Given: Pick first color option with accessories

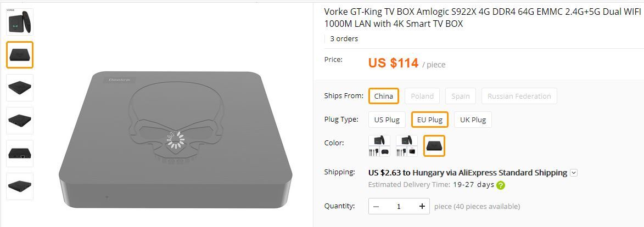Looking at the screenshot, I should point(379,146).
